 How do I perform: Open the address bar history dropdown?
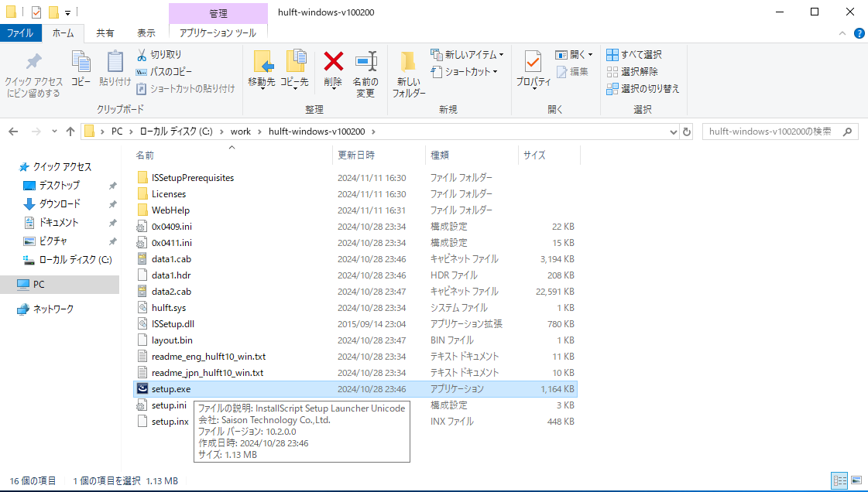[x=673, y=132]
